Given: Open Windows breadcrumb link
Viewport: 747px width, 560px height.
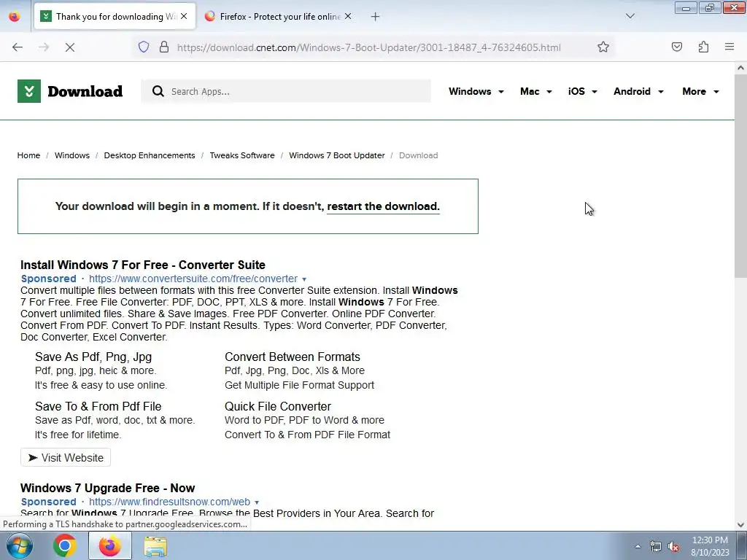Looking at the screenshot, I should coord(72,155).
